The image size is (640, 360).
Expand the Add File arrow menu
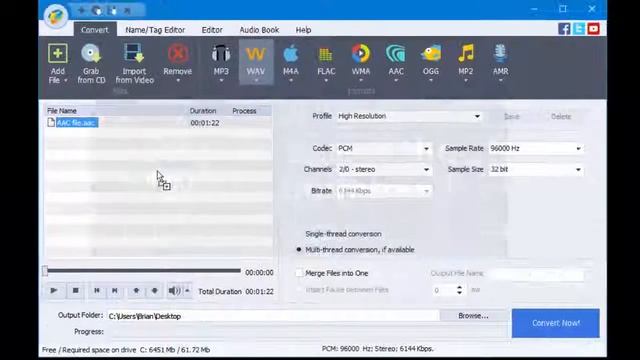point(65,80)
